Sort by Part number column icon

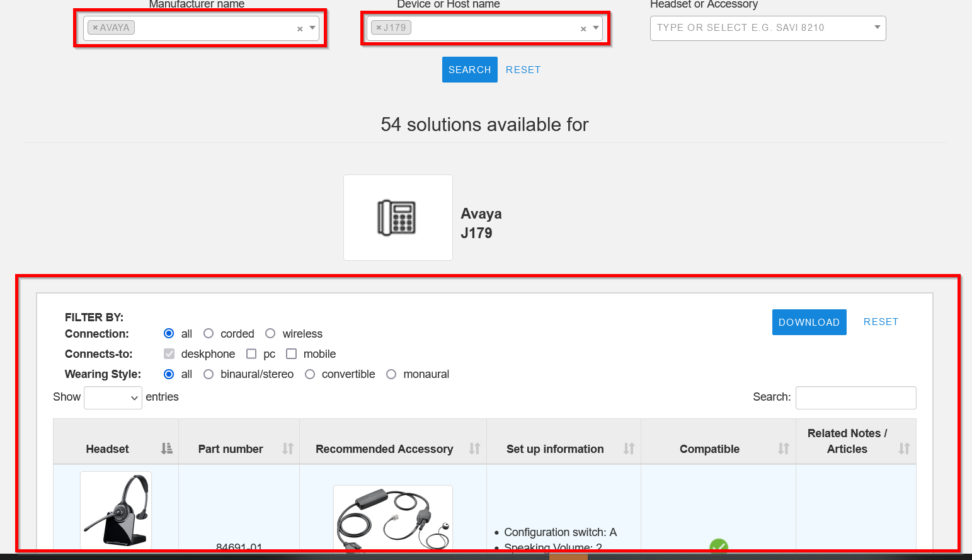pyautogui.click(x=288, y=449)
